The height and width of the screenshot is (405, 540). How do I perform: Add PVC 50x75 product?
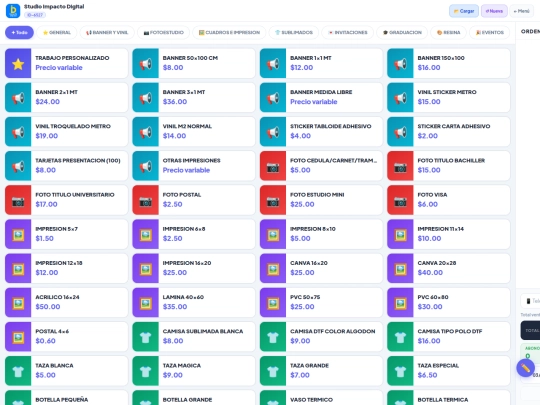click(321, 302)
